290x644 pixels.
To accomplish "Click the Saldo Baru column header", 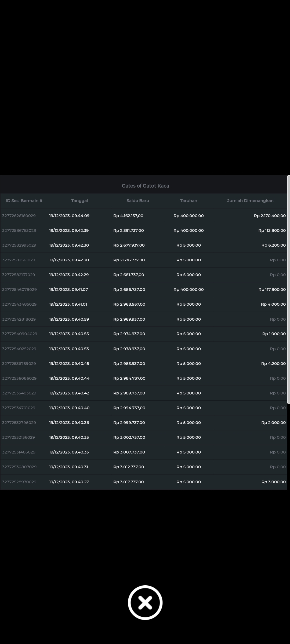I will [137, 201].
